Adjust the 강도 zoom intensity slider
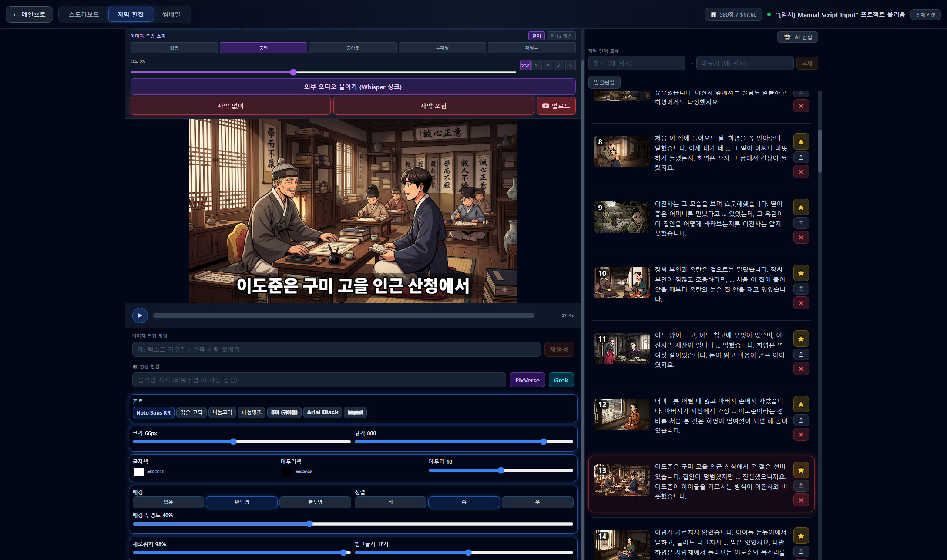The height and width of the screenshot is (560, 947). pyautogui.click(x=323, y=72)
